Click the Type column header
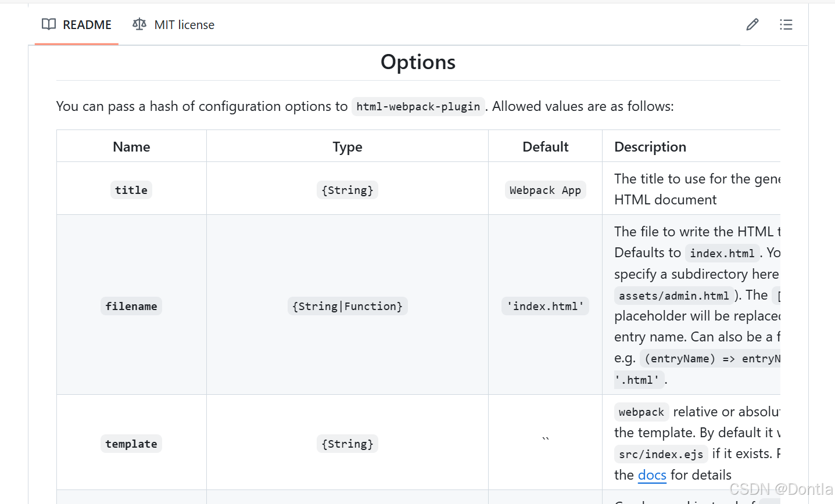 coord(347,147)
